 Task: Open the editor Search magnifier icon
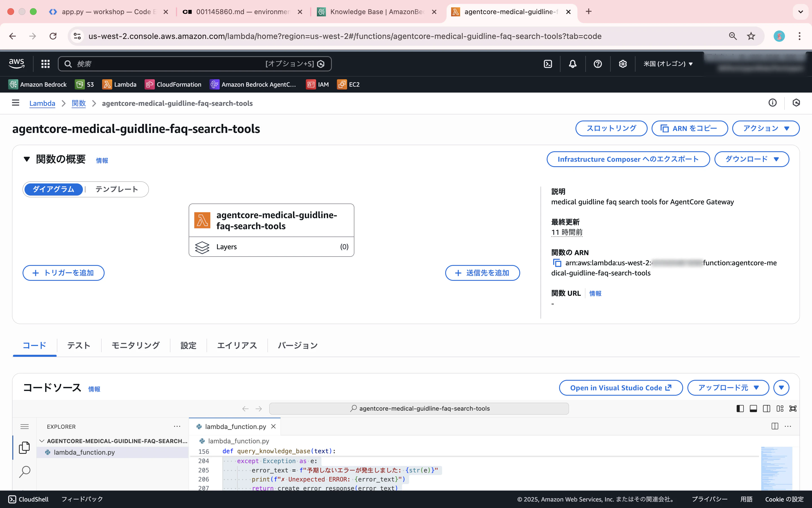point(25,472)
